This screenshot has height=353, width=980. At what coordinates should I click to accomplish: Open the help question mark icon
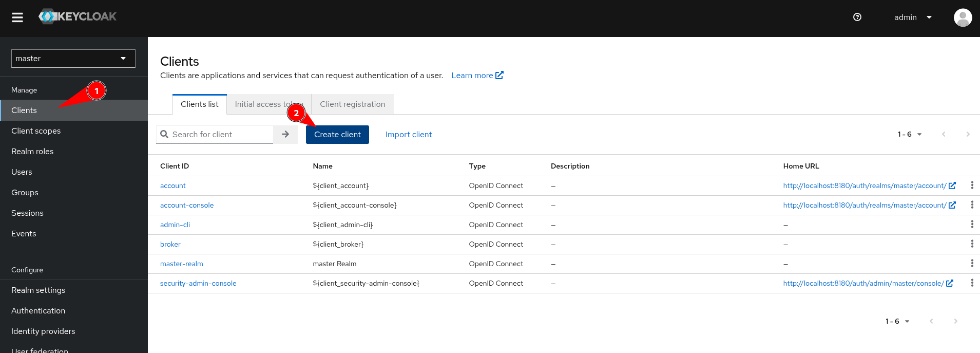click(x=857, y=17)
